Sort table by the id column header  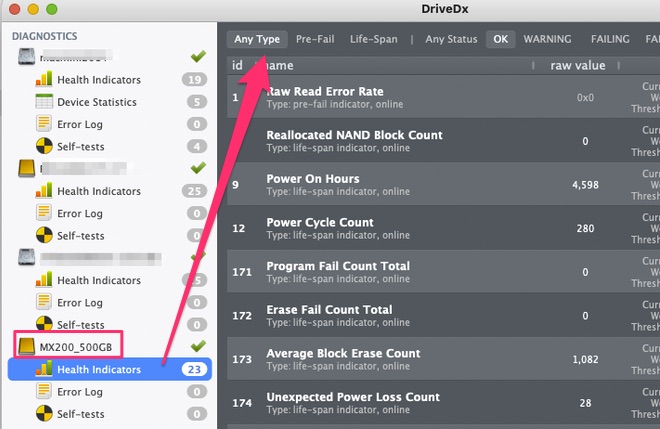point(238,65)
